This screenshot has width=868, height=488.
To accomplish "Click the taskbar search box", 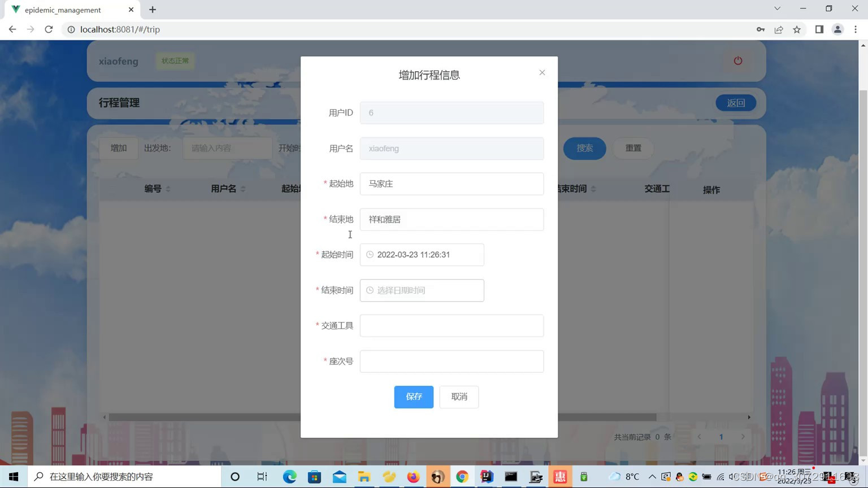I will point(124,477).
